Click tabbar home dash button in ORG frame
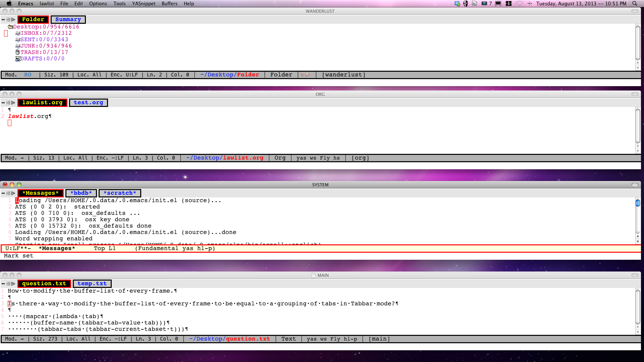Screen dimensions: 644x362 tap(3, 103)
